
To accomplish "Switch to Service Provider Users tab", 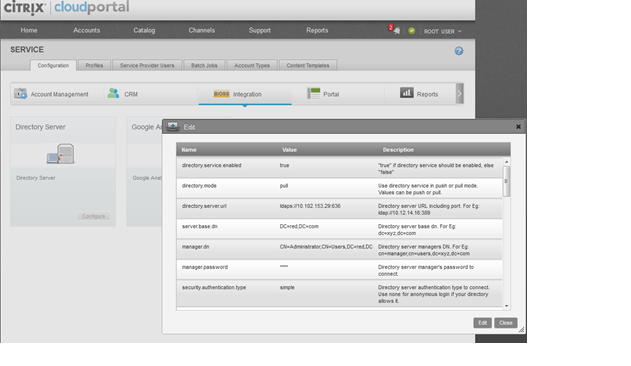I will [147, 65].
